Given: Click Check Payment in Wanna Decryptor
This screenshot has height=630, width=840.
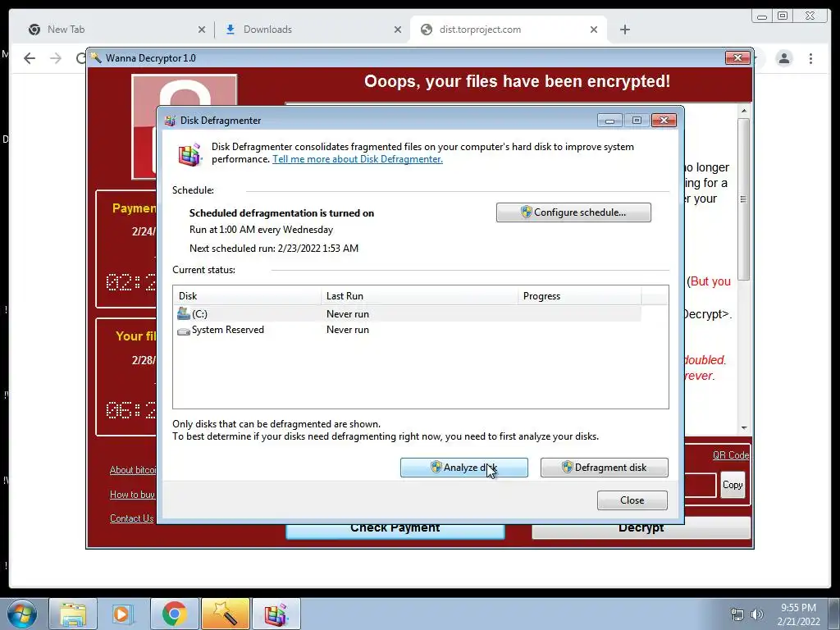Looking at the screenshot, I should (395, 531).
